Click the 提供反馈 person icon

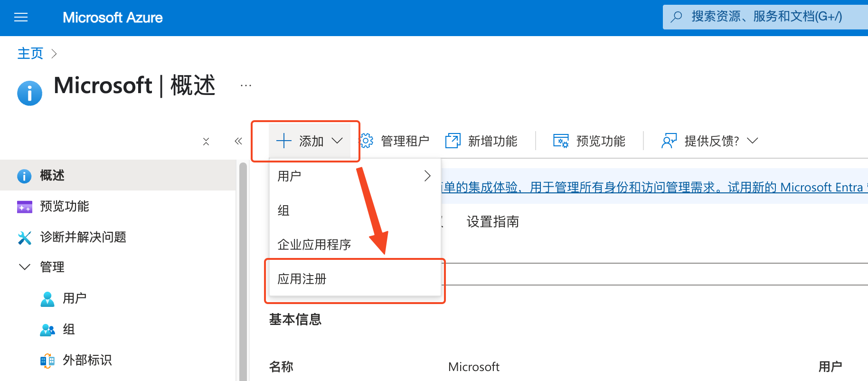coord(669,141)
